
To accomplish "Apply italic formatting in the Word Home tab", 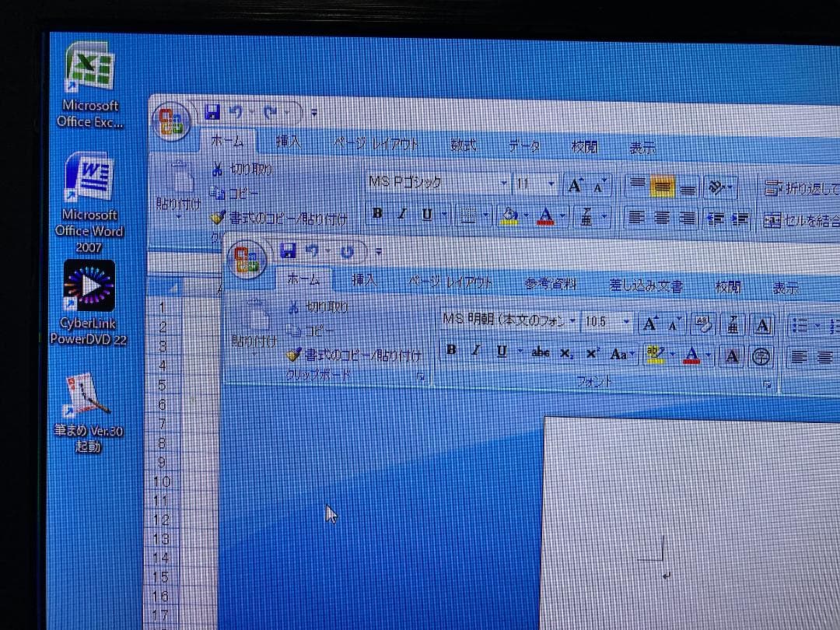I will click(x=475, y=351).
